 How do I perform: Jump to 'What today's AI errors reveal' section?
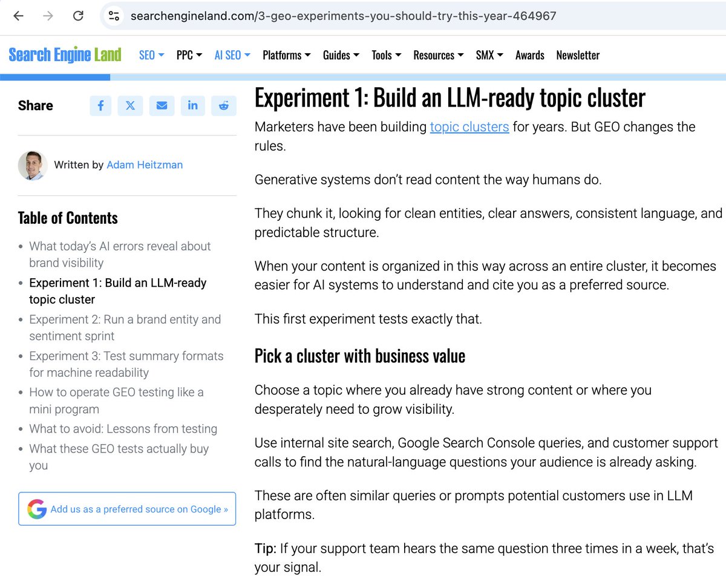coord(120,255)
